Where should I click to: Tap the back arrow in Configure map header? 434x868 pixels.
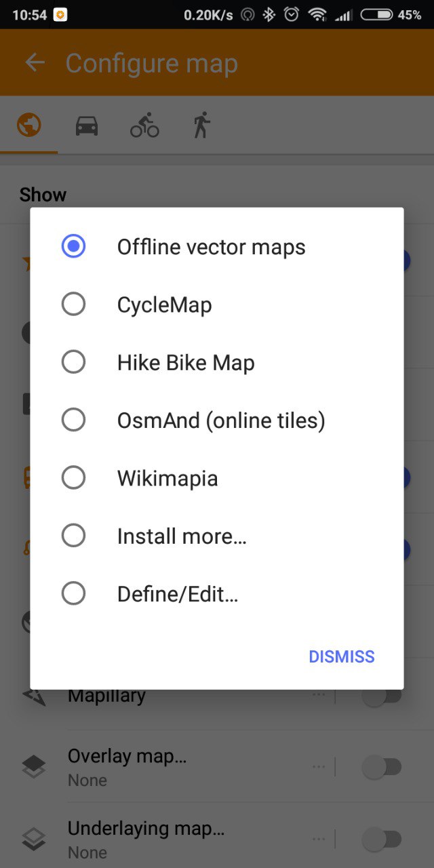coord(35,63)
